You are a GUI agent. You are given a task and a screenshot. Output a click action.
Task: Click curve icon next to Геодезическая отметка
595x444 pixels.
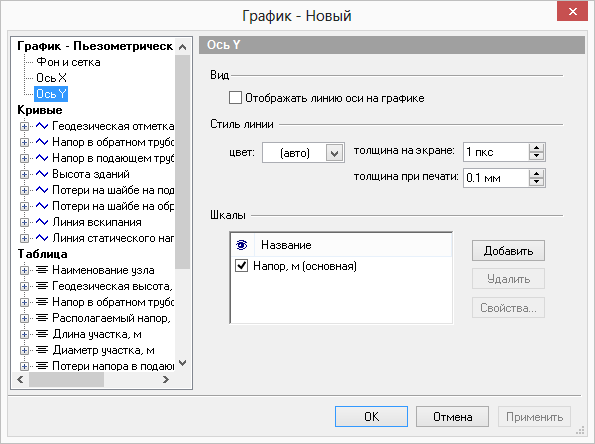42,126
